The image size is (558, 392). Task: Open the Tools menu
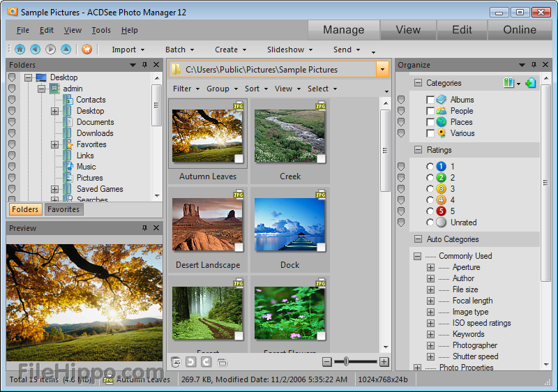[x=101, y=30]
